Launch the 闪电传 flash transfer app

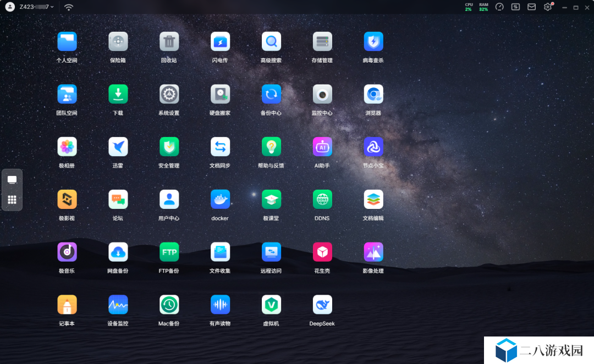click(220, 42)
